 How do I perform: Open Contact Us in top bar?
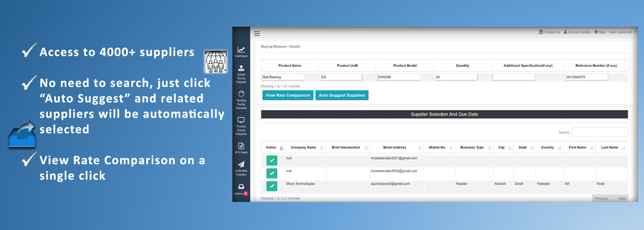[549, 32]
